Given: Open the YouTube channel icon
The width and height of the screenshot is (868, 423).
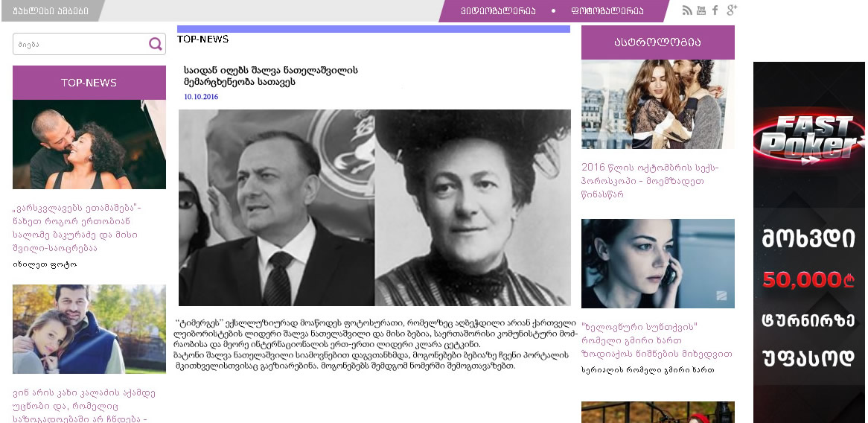Looking at the screenshot, I should point(701,10).
